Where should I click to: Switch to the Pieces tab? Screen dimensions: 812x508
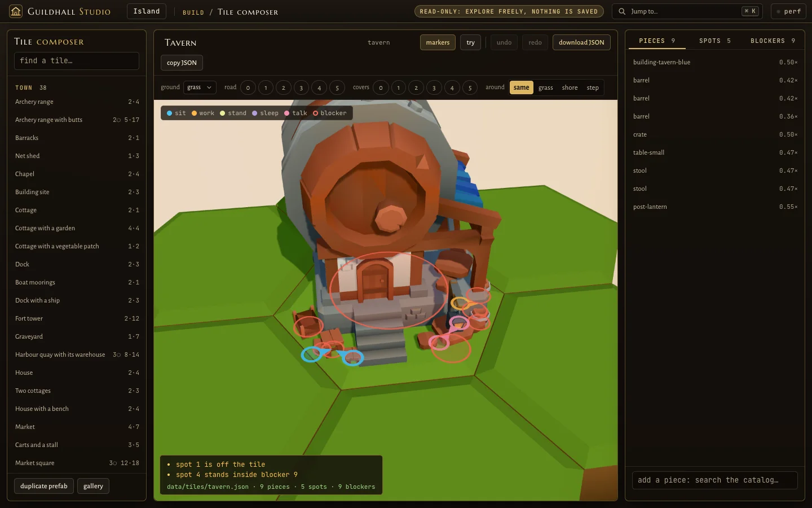(x=657, y=41)
